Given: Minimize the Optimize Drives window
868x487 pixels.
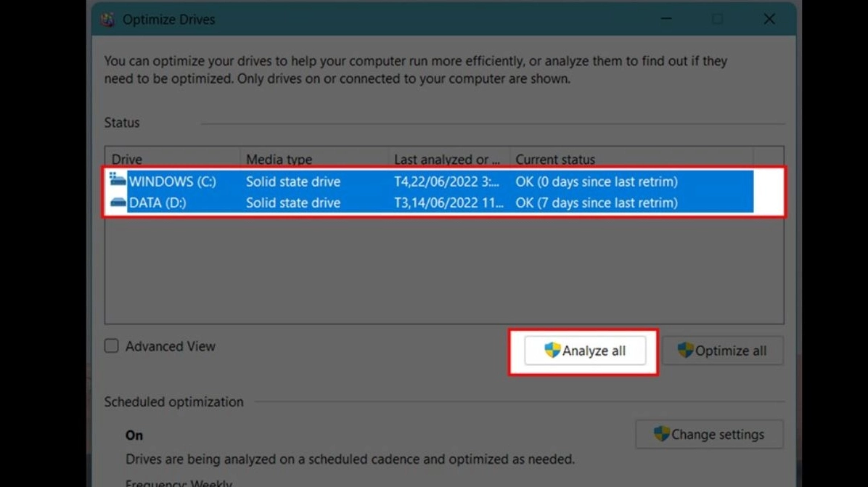Looking at the screenshot, I should click(666, 19).
